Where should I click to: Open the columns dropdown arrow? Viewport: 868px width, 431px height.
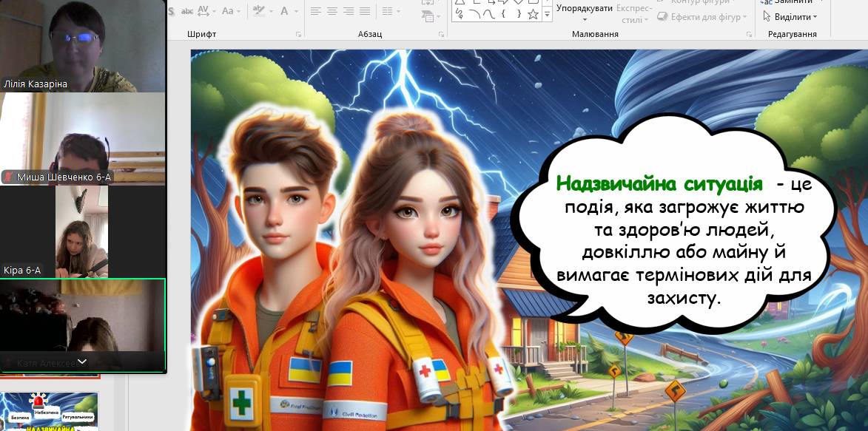coord(399,11)
